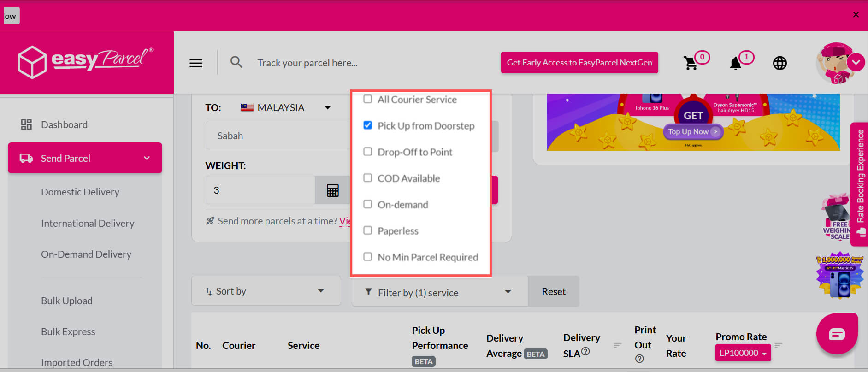Image resolution: width=868 pixels, height=372 pixels.
Task: Expand the Filter by service dropdown
Action: [x=439, y=292]
